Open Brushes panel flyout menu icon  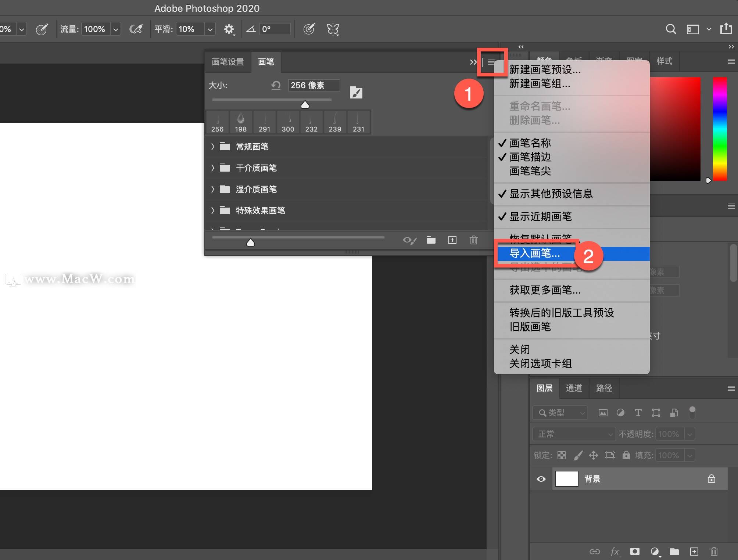[x=491, y=62]
